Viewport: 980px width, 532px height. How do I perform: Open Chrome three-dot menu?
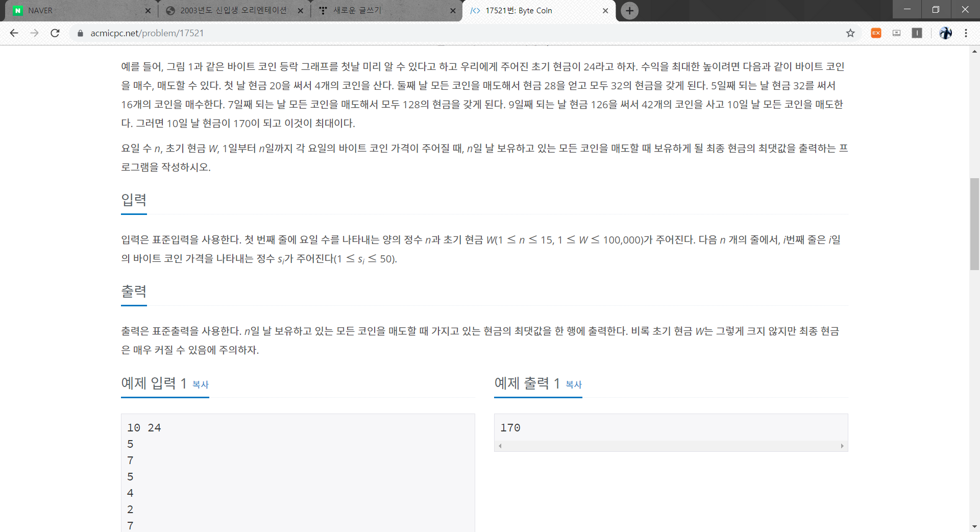[966, 33]
